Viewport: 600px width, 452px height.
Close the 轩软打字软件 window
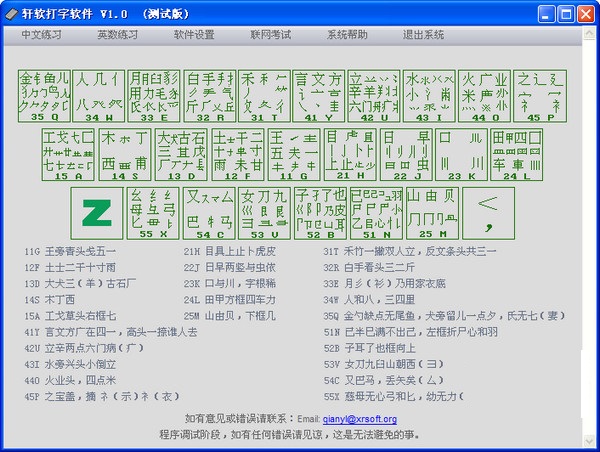tap(586, 15)
